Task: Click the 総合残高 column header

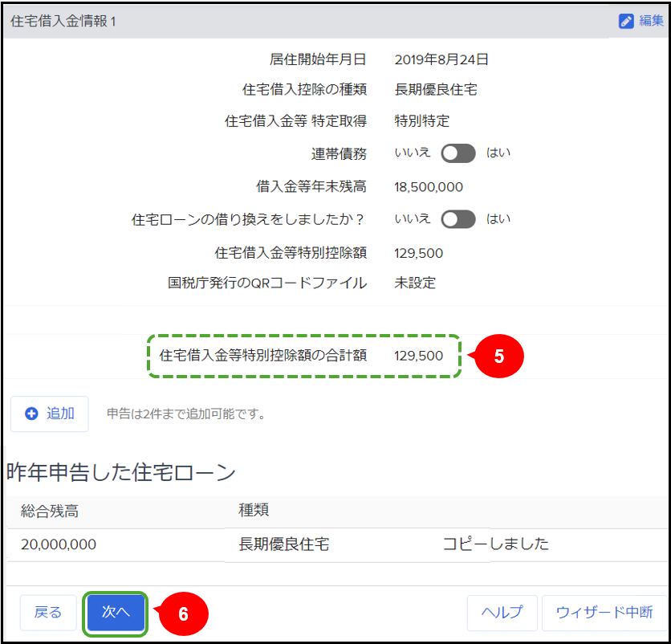Action: [50, 511]
